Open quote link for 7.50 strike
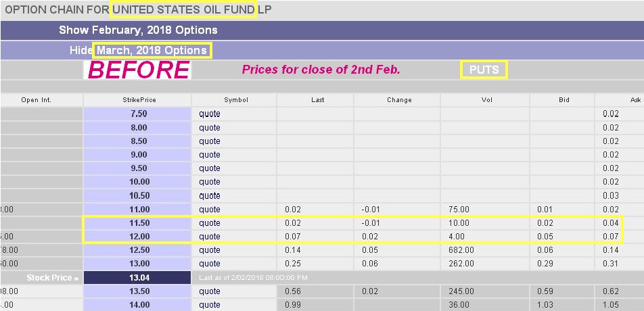This screenshot has width=644, height=311. pyautogui.click(x=210, y=114)
